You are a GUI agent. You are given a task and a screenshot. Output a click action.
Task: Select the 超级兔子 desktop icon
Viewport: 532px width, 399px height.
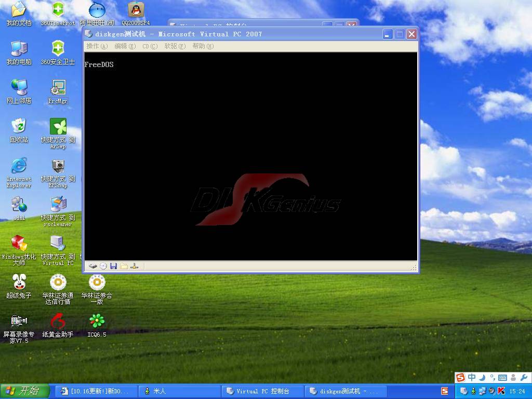(19, 286)
